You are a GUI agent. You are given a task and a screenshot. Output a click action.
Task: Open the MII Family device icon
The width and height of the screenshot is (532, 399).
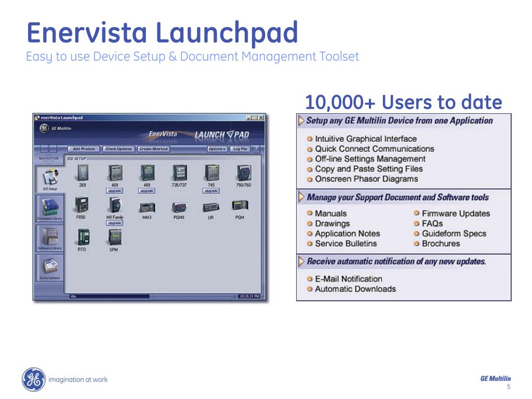115,205
